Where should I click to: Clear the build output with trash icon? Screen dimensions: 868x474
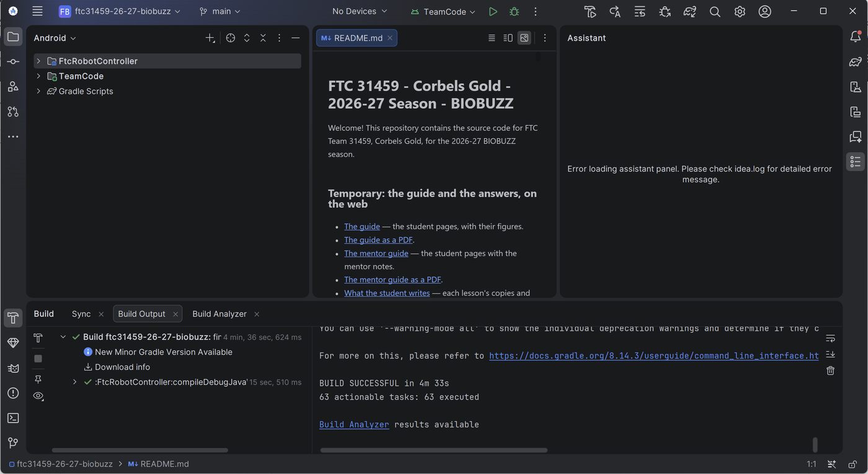coord(831,370)
